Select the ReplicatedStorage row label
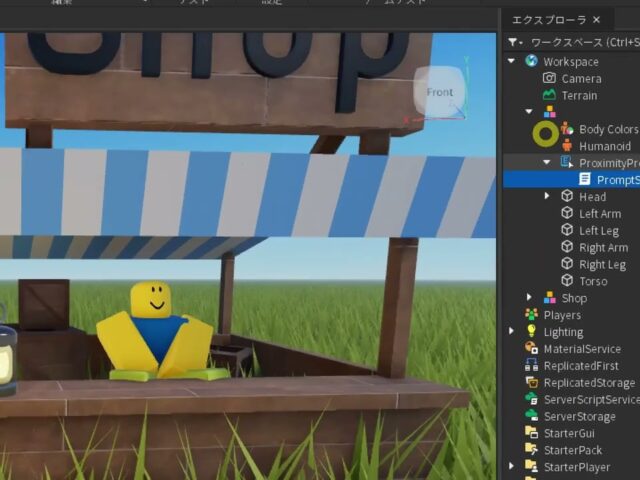The height and width of the screenshot is (480, 640). (589, 383)
